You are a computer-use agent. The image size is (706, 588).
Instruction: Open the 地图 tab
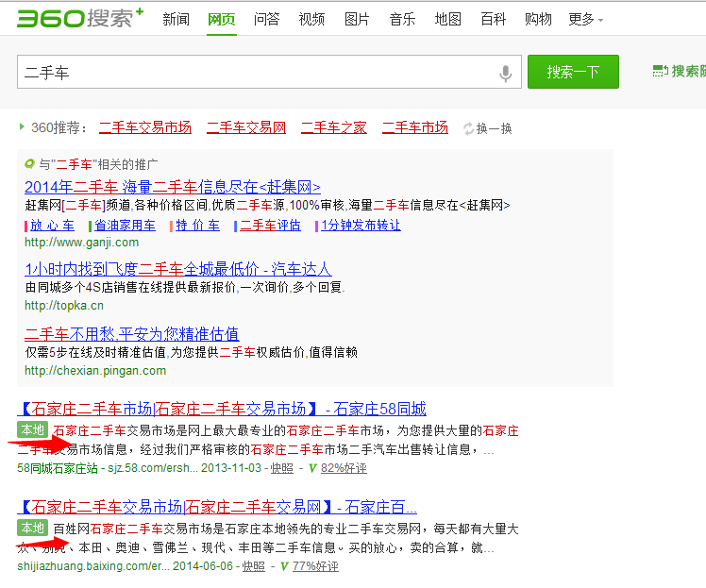pyautogui.click(x=447, y=20)
